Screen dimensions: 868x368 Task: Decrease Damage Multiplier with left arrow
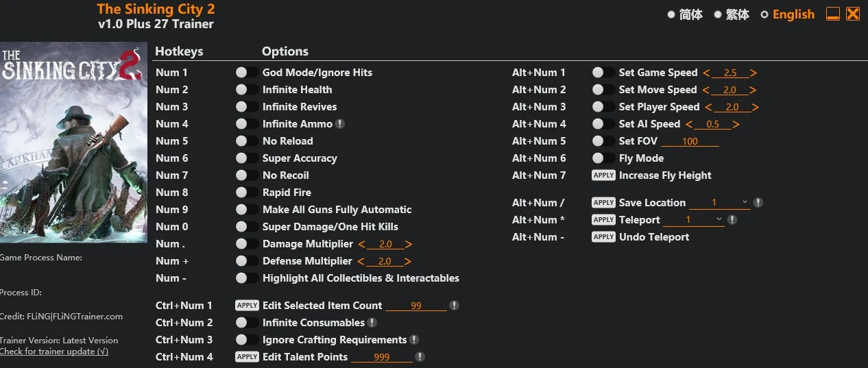coord(361,244)
